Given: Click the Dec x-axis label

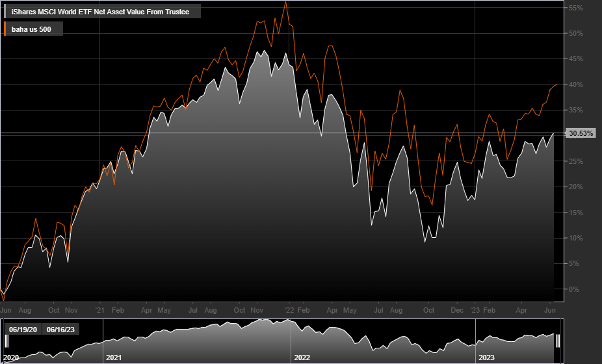Looking at the screenshot, I should coord(457,310).
